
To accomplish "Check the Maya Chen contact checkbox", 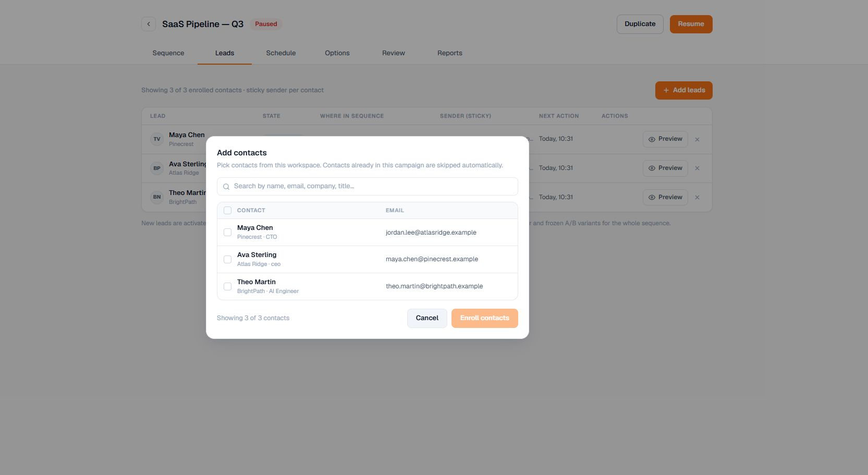I will click(x=227, y=233).
